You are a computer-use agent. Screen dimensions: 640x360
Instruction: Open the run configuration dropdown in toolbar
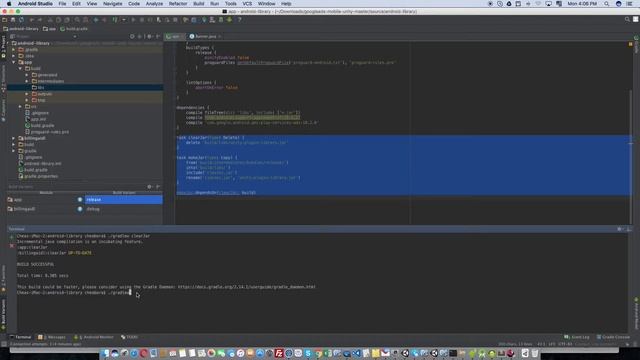tap(124, 20)
